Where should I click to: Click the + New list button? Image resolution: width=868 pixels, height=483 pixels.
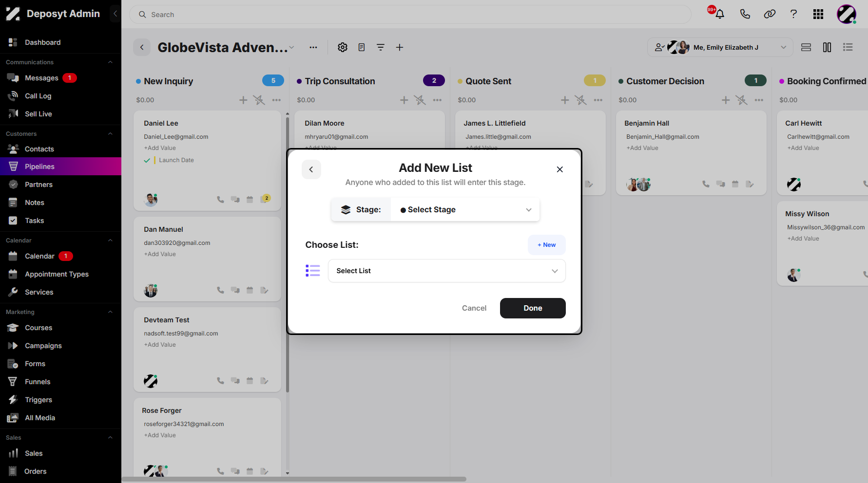coord(547,245)
